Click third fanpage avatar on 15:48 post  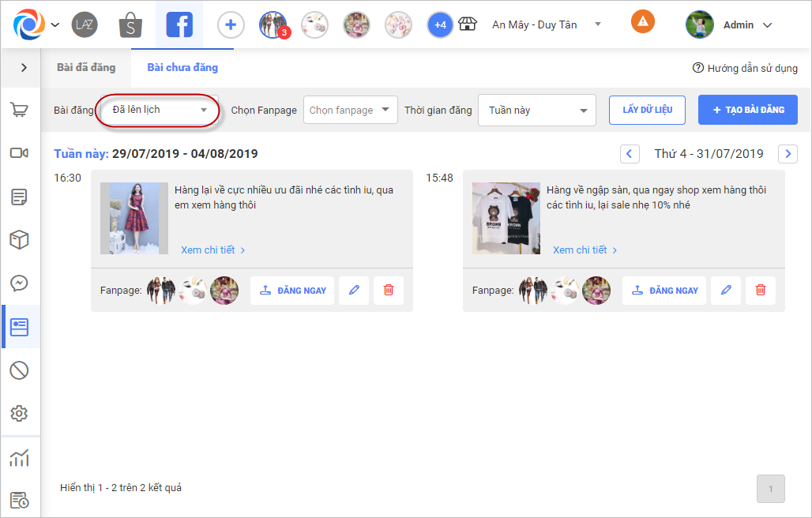point(596,291)
